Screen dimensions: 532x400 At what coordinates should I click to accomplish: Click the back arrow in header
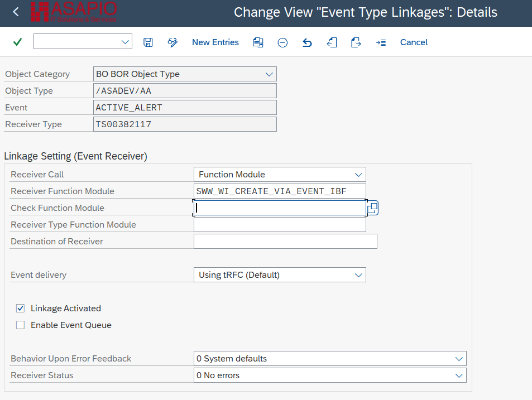click(x=16, y=12)
